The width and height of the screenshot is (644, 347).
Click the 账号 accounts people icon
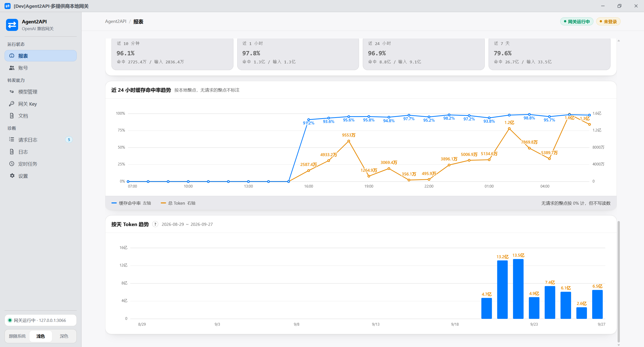12,68
